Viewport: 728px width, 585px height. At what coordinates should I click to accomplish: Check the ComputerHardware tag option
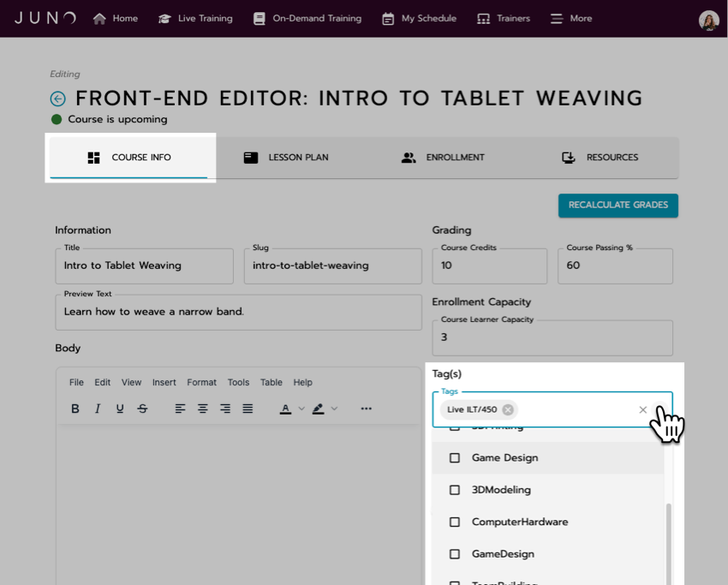click(455, 522)
